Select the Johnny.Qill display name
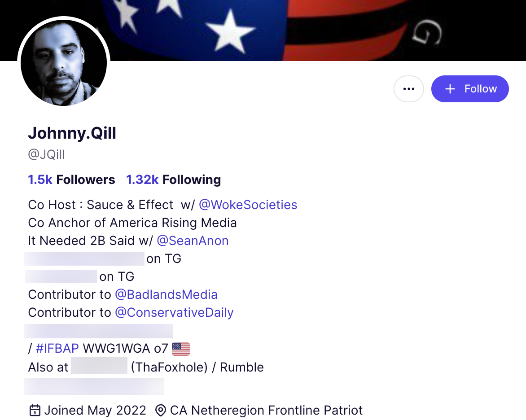Viewport: 526px width, 420px height. (x=72, y=133)
